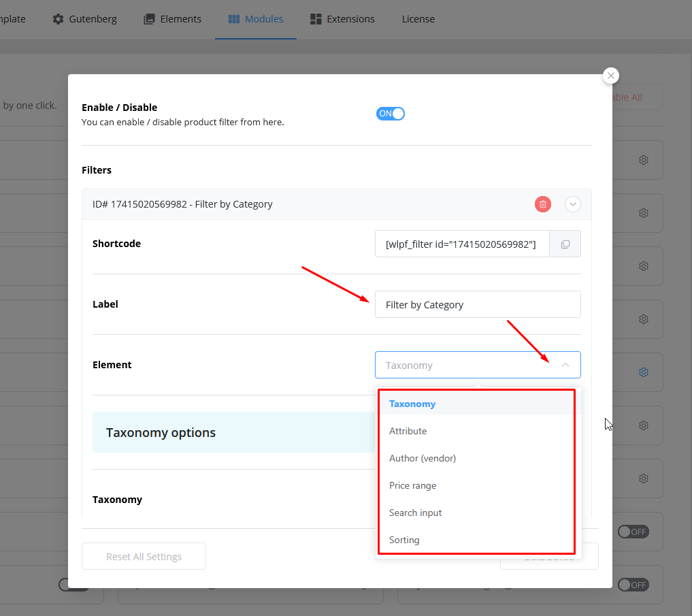The height and width of the screenshot is (616, 692).
Task: Go to the Extensions tab
Action: [x=342, y=19]
